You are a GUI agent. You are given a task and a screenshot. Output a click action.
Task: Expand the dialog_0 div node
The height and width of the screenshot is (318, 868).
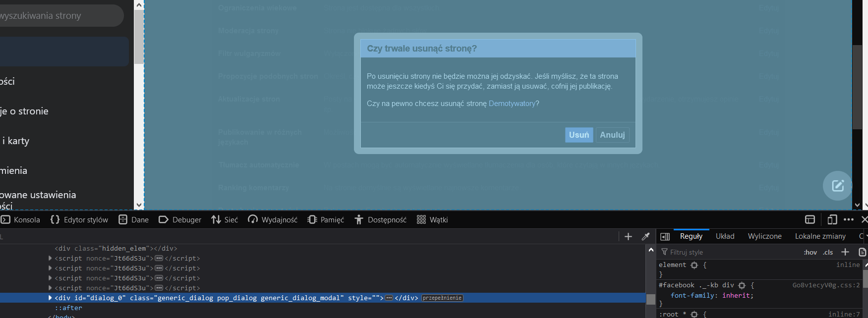click(50, 298)
